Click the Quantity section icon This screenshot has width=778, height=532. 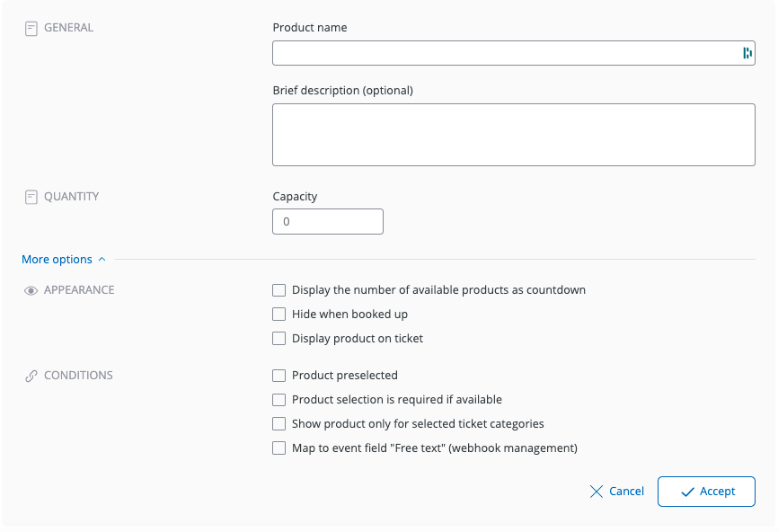[x=31, y=197]
